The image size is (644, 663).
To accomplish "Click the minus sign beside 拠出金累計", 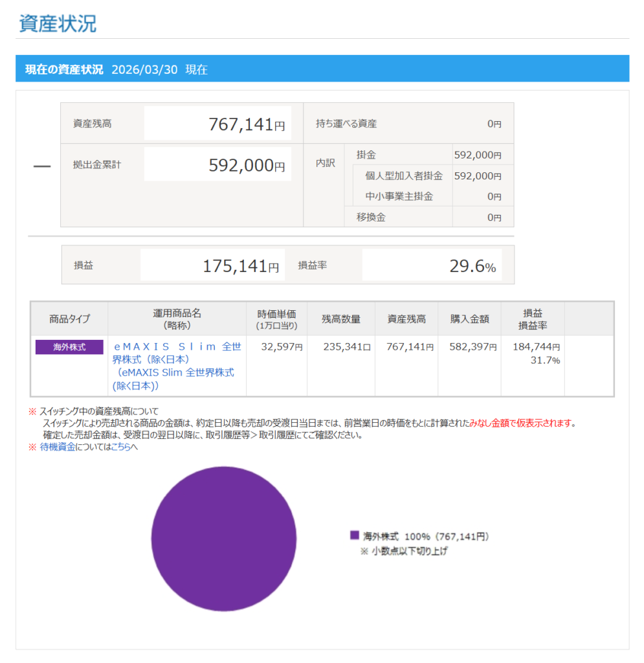I will (41, 166).
